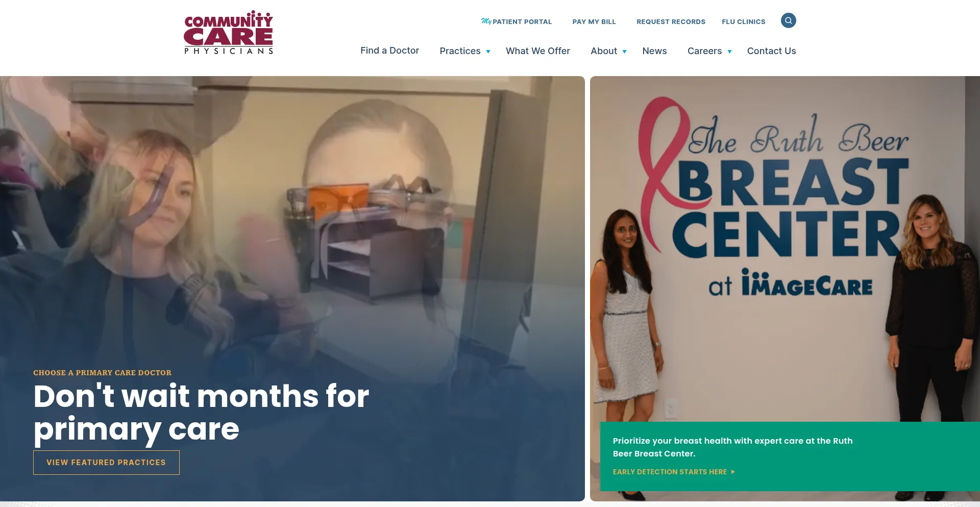Open the What We Offer menu item
This screenshot has height=507, width=980.
537,51
